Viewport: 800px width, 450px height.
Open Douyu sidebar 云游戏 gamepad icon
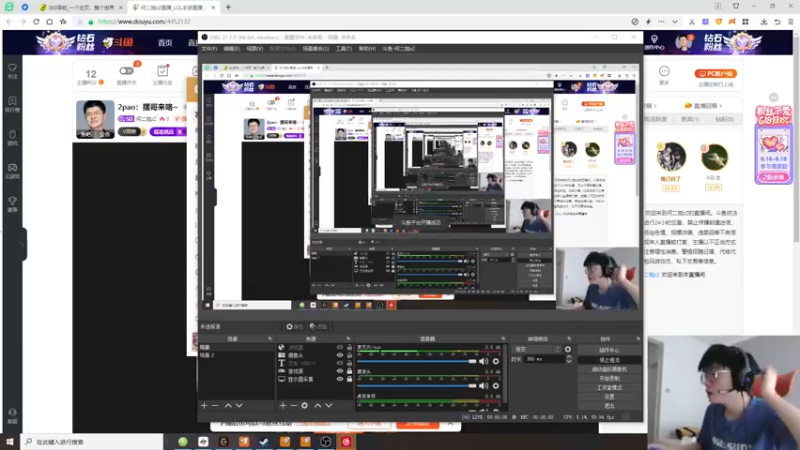point(12,168)
